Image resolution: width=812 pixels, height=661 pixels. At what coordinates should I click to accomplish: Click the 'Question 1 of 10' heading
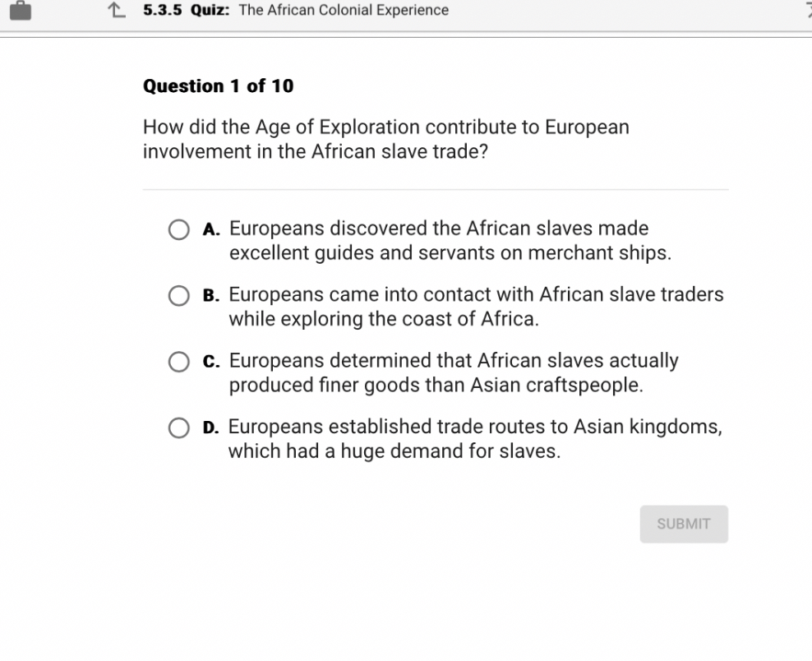coord(218,86)
